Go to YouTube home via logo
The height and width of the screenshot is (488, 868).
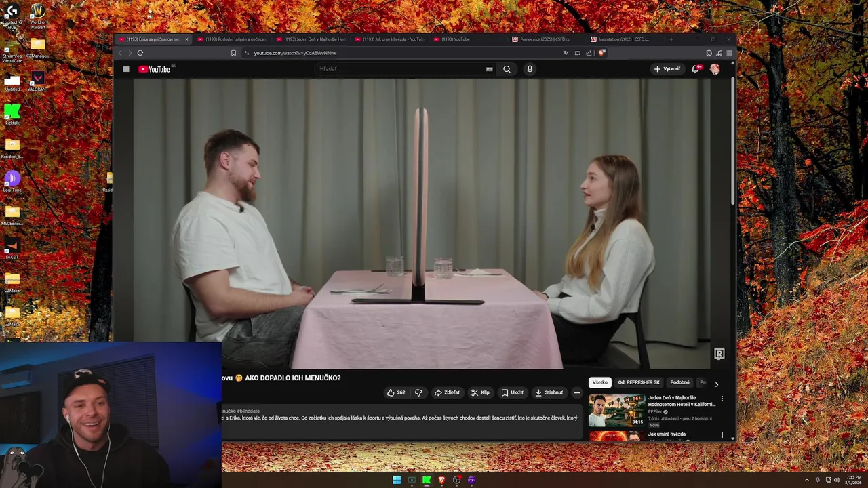[x=155, y=69]
